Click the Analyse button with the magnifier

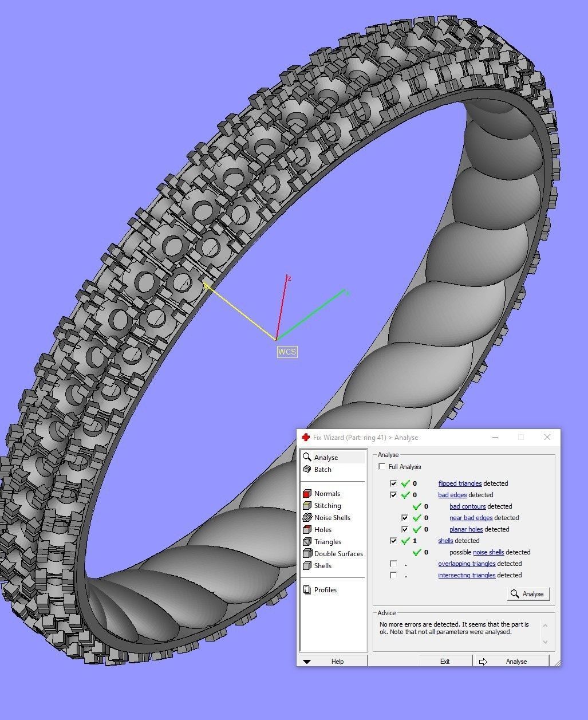(528, 594)
